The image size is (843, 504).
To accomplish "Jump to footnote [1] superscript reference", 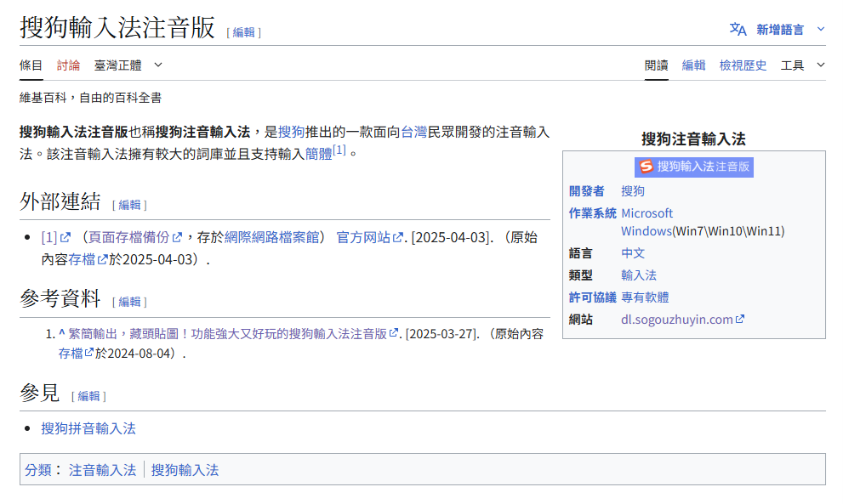I will click(x=339, y=150).
